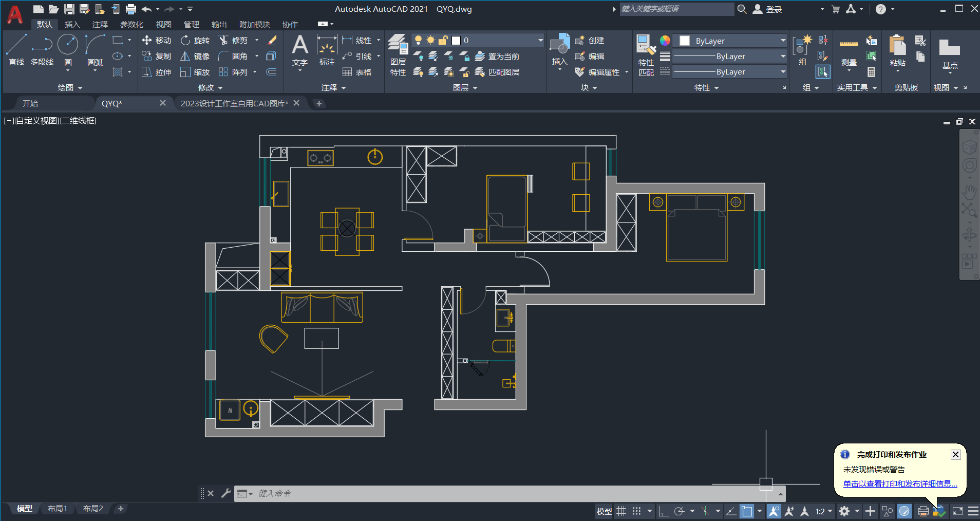Toggle ortho mode in status bar
The height and width of the screenshot is (521, 980).
[x=664, y=511]
